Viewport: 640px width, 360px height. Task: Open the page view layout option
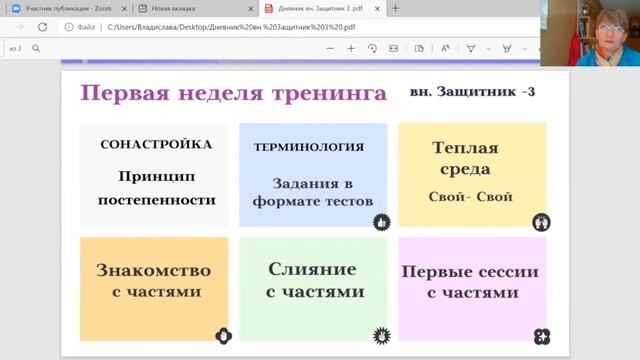419,49
